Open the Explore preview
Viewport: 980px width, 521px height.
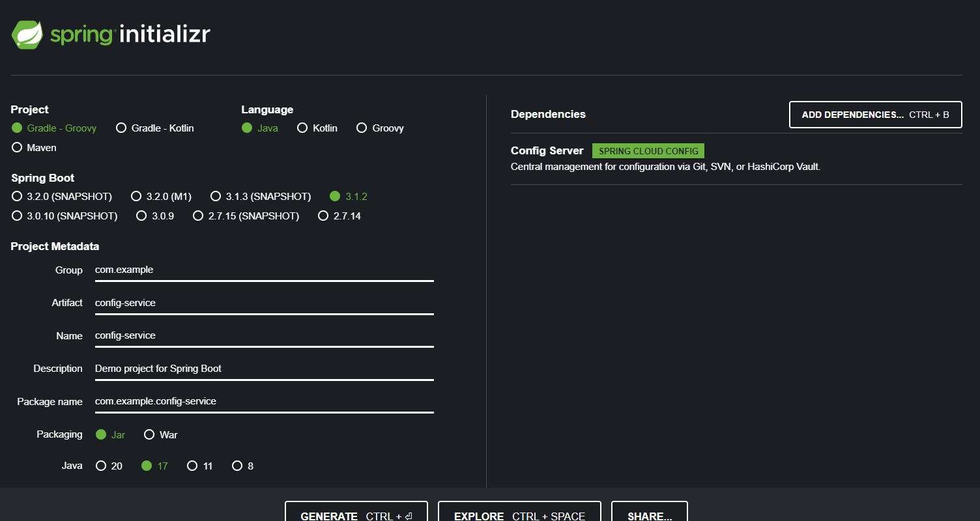coord(519,514)
